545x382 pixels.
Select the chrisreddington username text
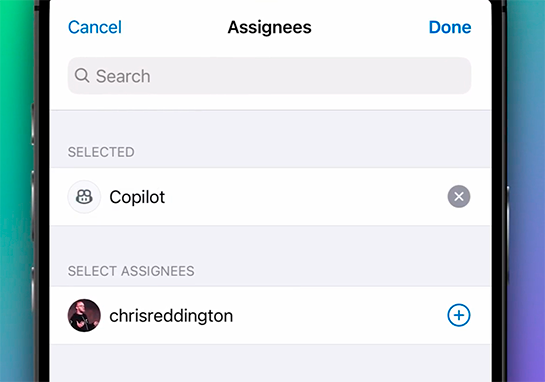[171, 316]
